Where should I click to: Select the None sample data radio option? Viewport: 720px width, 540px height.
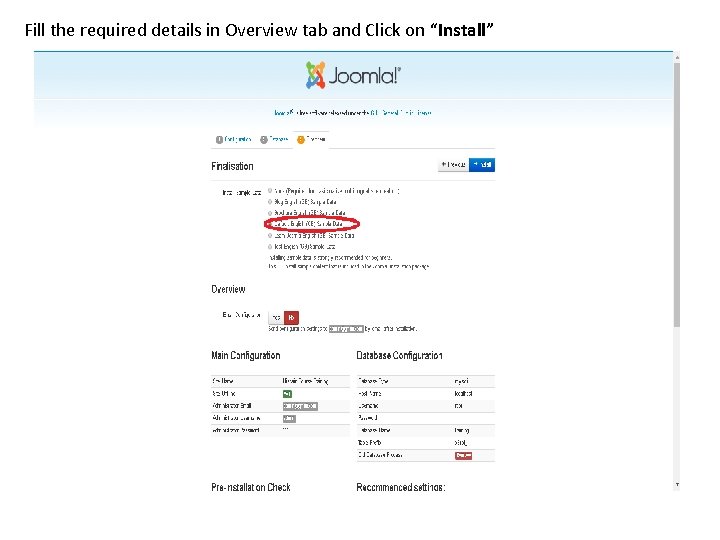click(270, 191)
